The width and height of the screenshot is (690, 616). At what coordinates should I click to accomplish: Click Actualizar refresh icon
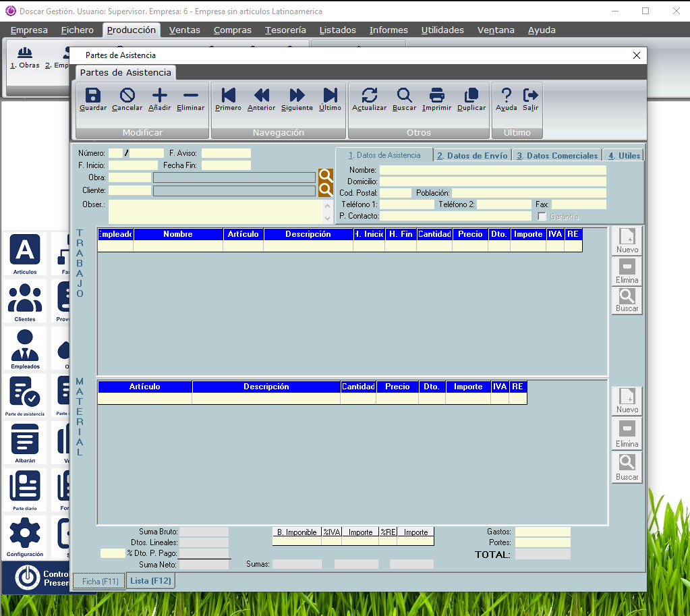pyautogui.click(x=370, y=96)
